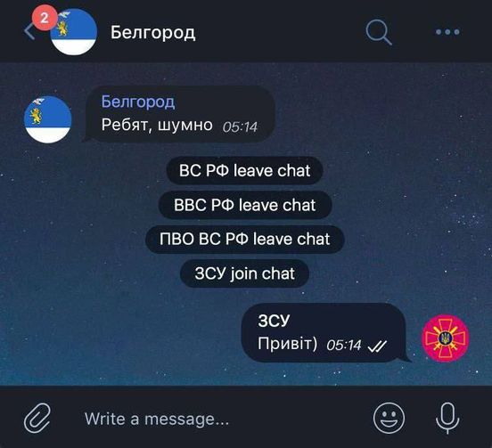
Task: Open the ЗСУ sender avatar
Action: [x=446, y=338]
